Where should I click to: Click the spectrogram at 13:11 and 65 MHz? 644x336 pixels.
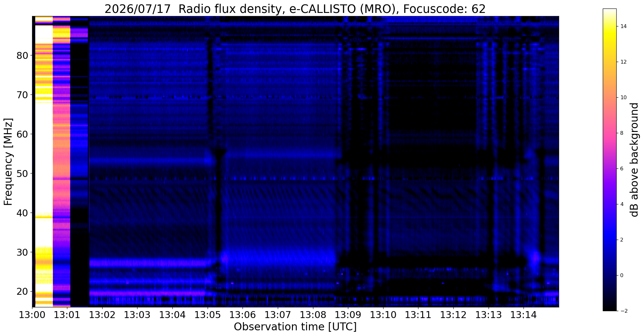tap(418, 114)
